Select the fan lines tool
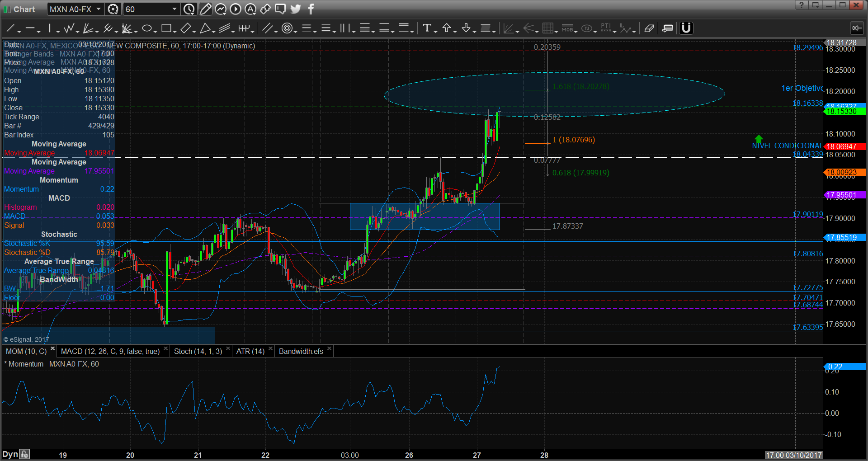 tap(88, 28)
